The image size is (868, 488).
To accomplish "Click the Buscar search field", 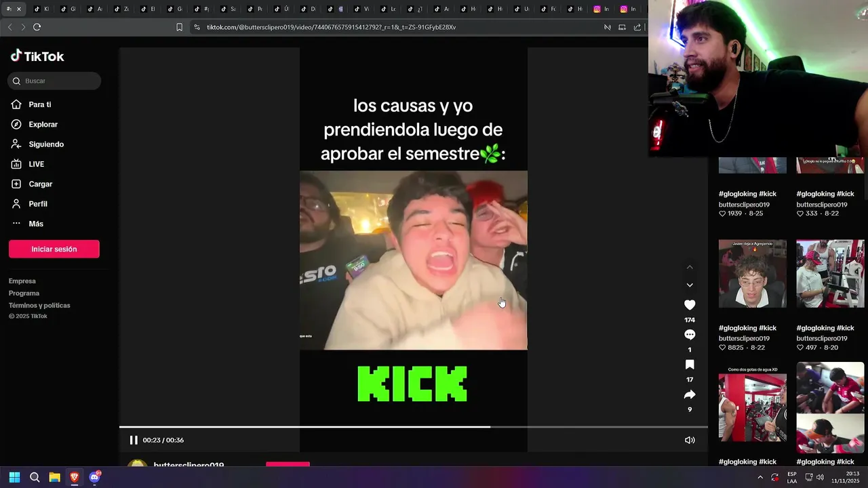I will click(54, 81).
